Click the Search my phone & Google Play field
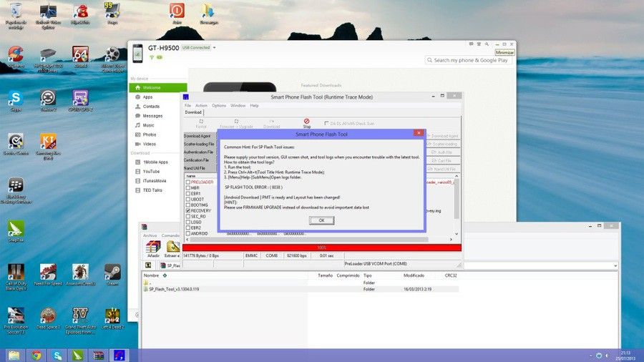This screenshot has height=362, width=644. 468,60
